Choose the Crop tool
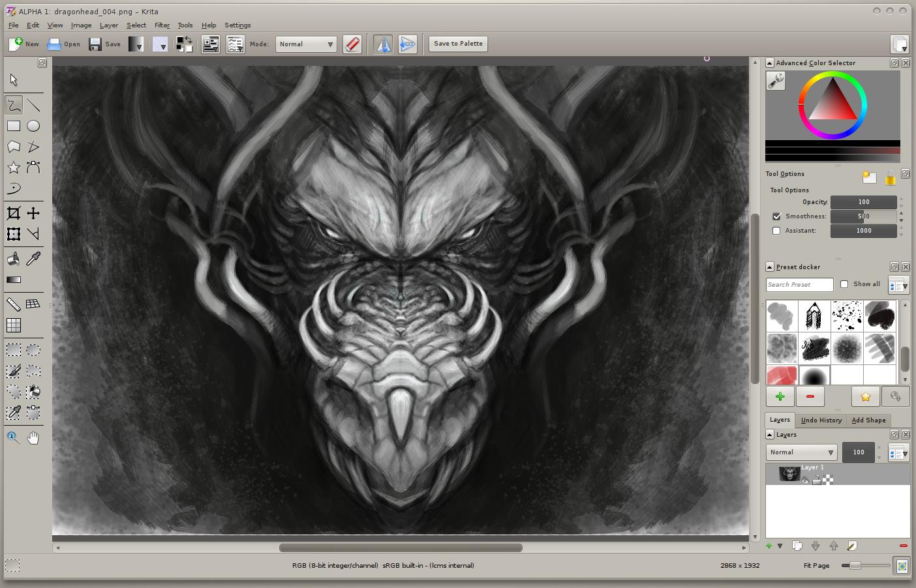Viewport: 916px width, 588px height. [14, 213]
